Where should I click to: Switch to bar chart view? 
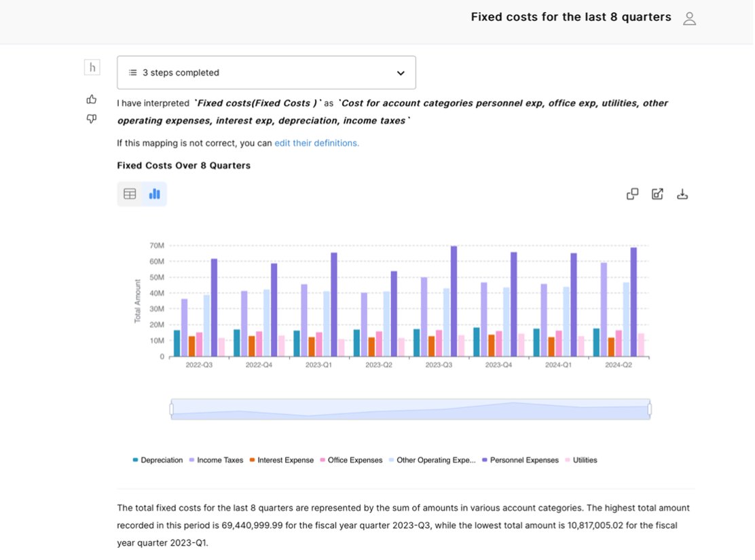[154, 194]
